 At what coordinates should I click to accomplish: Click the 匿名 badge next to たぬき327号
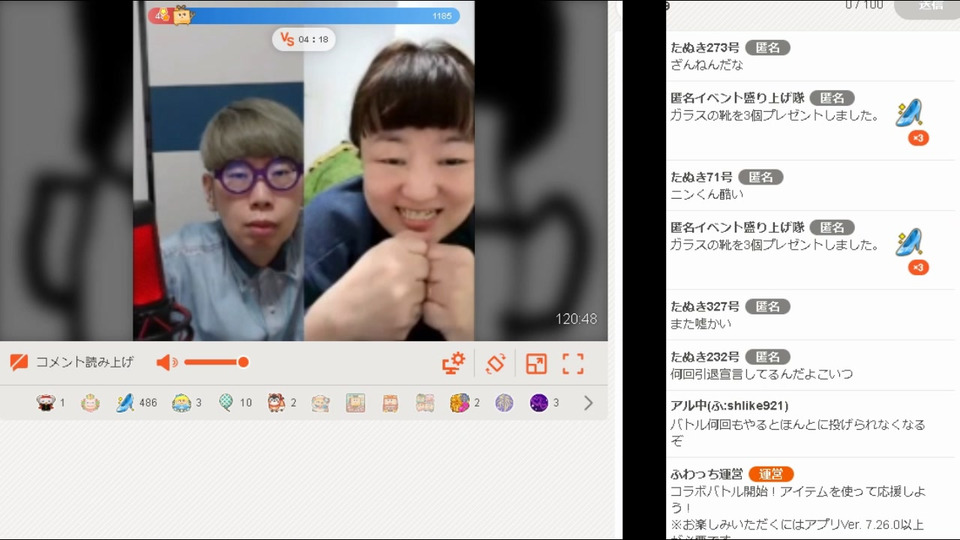pyautogui.click(x=768, y=307)
